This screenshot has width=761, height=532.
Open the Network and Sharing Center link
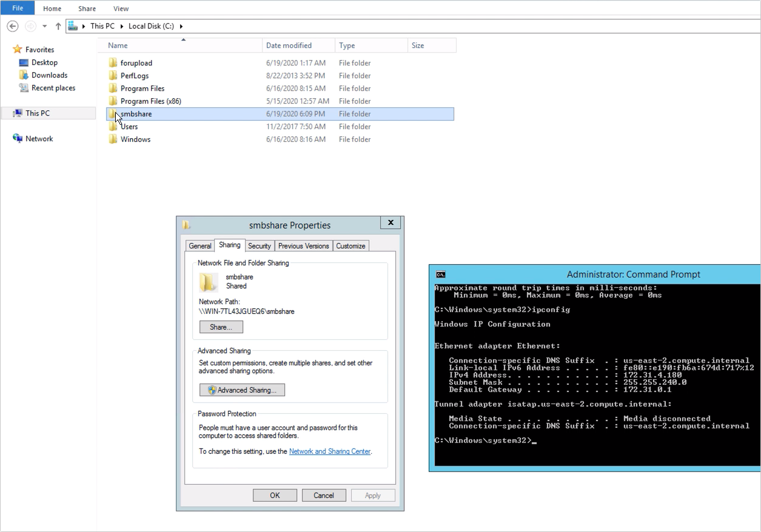tap(330, 451)
